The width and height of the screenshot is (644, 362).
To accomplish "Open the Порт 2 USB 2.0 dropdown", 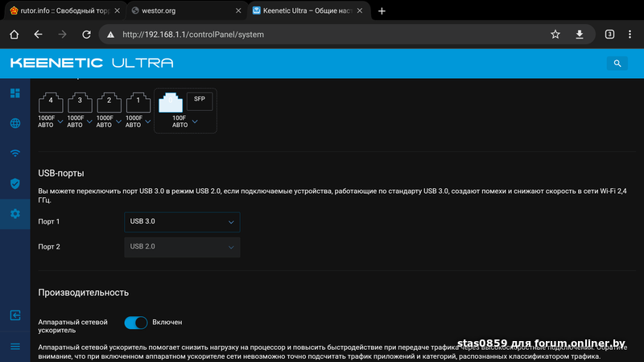I will (x=182, y=247).
